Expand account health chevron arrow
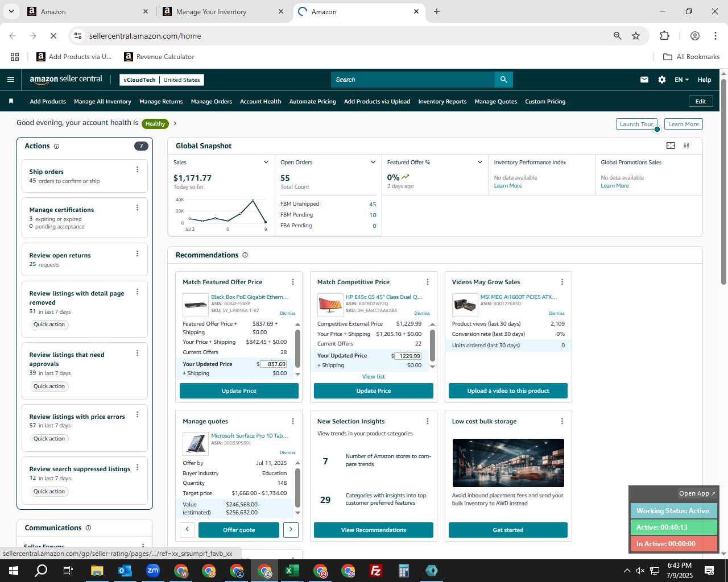Screen dimensions: 728x582 [x=175, y=123]
